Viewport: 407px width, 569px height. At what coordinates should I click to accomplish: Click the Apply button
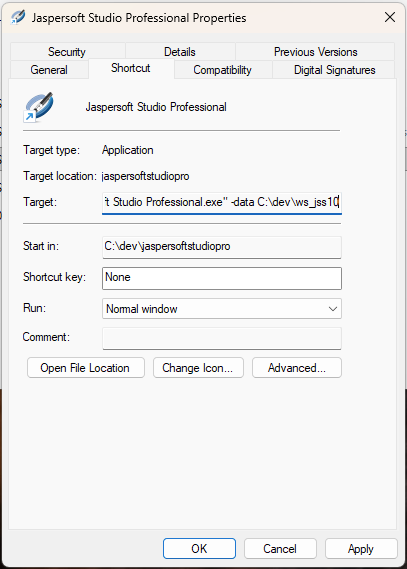click(x=361, y=548)
